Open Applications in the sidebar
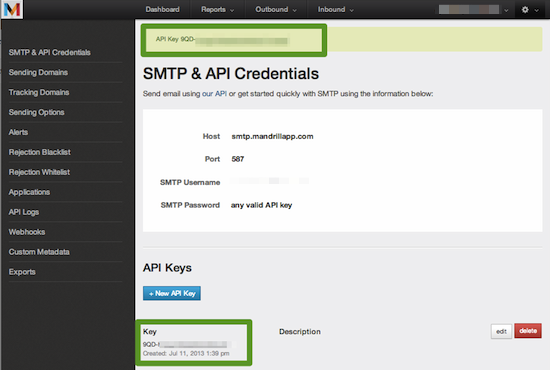 [x=29, y=193]
